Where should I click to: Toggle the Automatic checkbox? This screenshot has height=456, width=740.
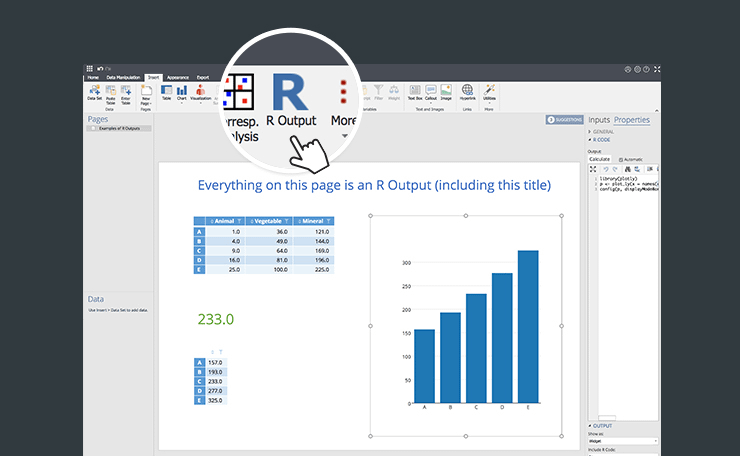[x=621, y=159]
